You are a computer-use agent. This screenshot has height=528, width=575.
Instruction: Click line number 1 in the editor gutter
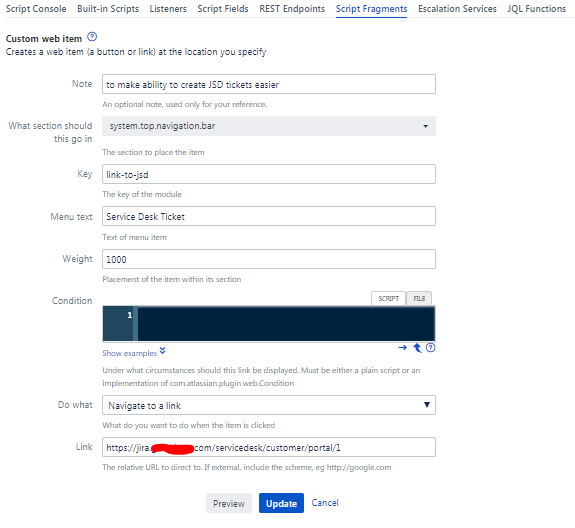coord(129,315)
